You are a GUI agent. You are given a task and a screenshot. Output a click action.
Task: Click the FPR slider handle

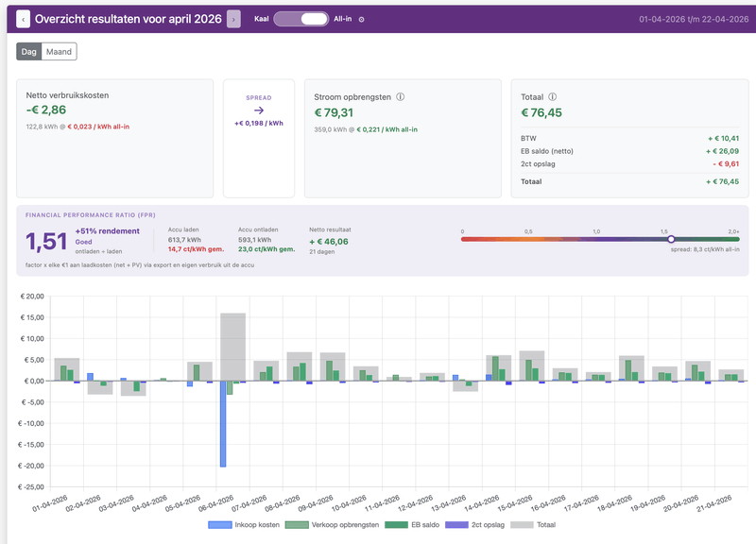pos(671,239)
